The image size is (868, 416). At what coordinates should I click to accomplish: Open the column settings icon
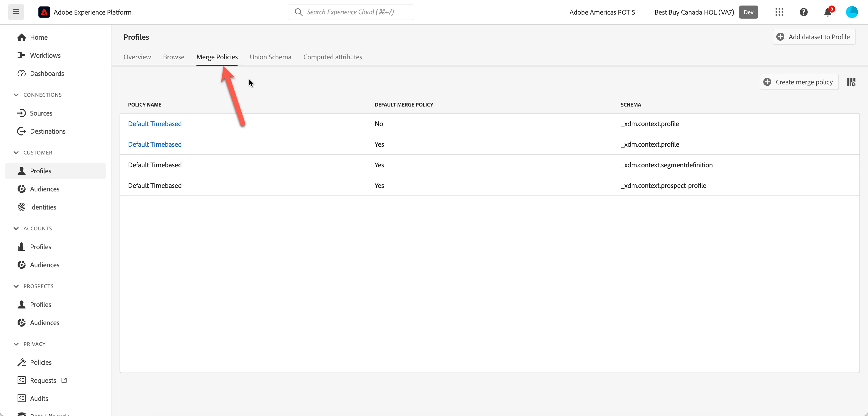coord(851,82)
